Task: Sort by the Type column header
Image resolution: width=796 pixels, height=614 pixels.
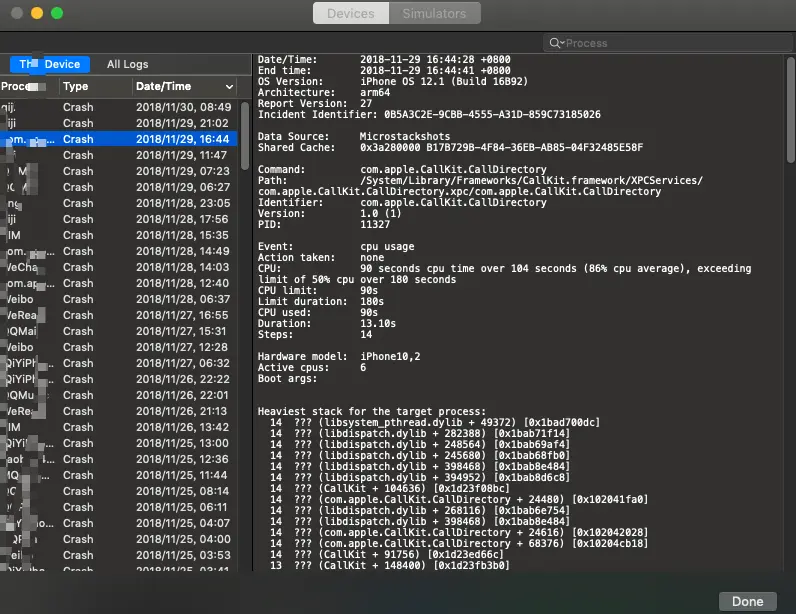Action: tap(95, 86)
